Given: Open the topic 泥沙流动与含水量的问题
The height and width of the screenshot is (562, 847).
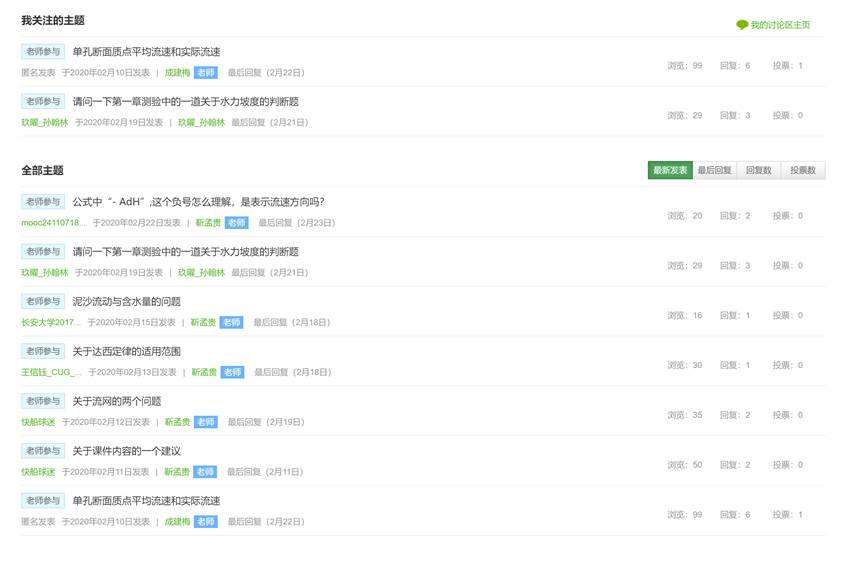Looking at the screenshot, I should [126, 302].
